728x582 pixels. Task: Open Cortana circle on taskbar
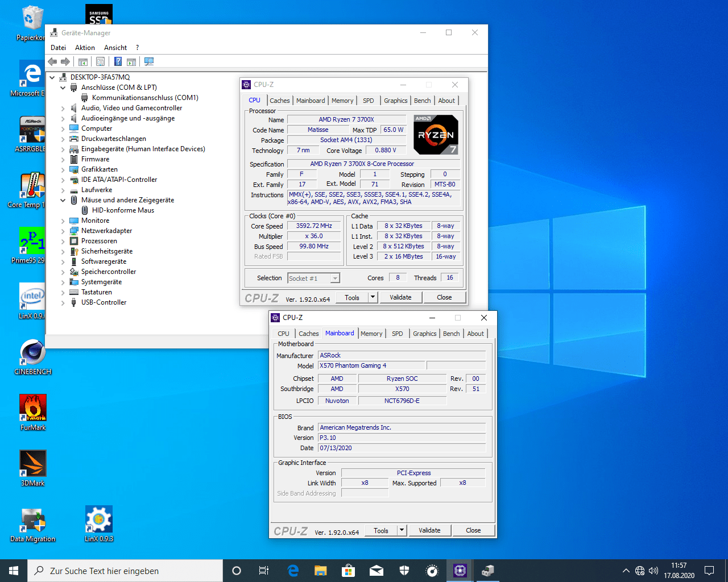coord(237,571)
